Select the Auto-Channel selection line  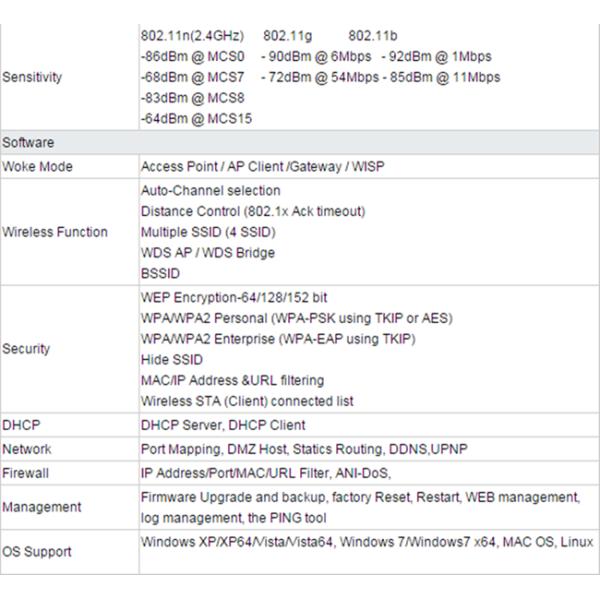point(211,190)
